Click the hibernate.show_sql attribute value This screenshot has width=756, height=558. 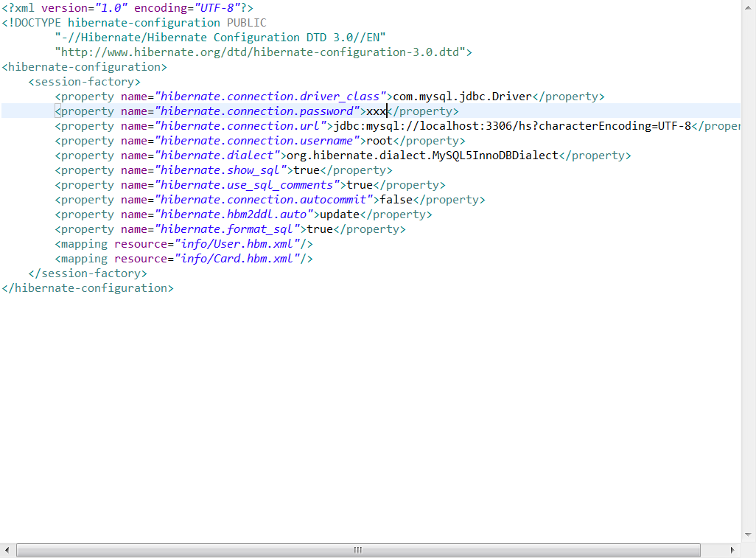click(221, 170)
